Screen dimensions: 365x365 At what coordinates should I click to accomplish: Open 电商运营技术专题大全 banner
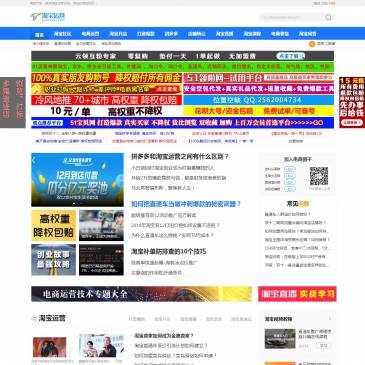(142, 294)
